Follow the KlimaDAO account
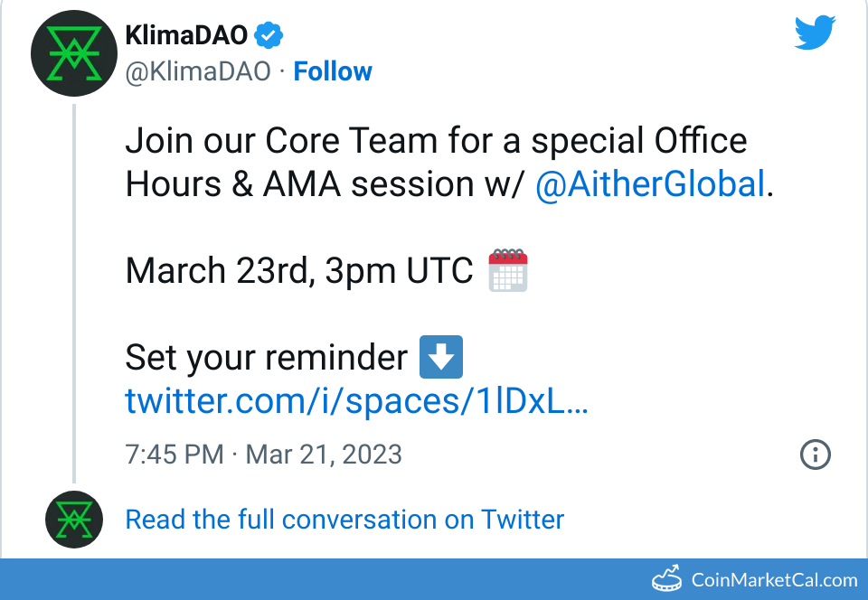Screen dimensions: 868x600 click(x=333, y=72)
